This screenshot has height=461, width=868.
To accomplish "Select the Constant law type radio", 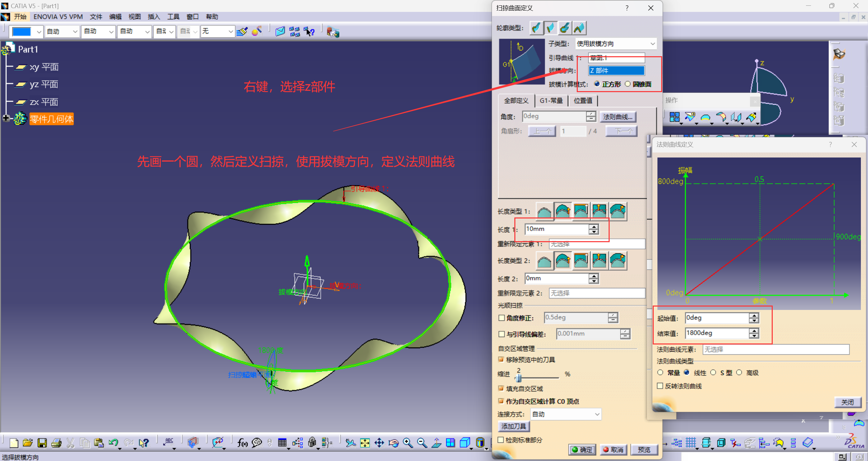I will tap(660, 373).
